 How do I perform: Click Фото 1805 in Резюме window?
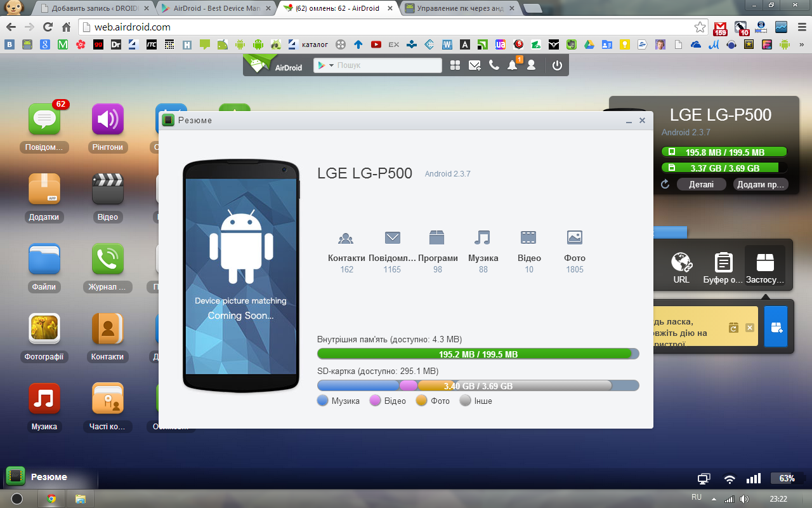point(575,252)
